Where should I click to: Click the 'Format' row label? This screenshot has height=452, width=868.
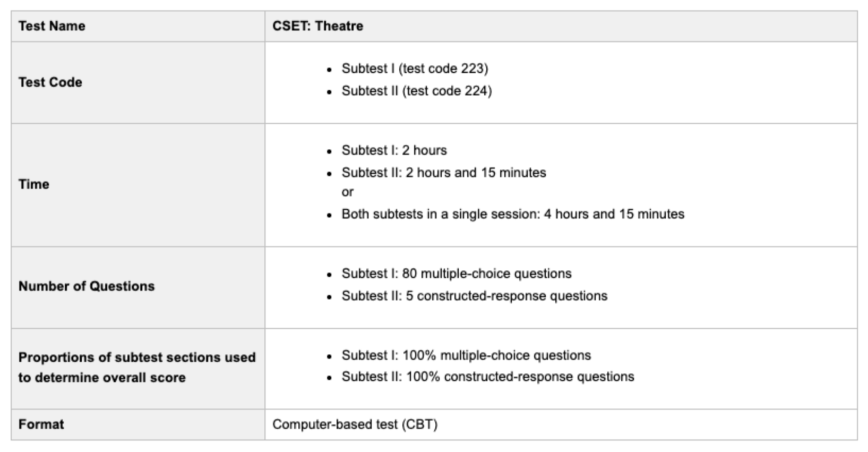[41, 424]
